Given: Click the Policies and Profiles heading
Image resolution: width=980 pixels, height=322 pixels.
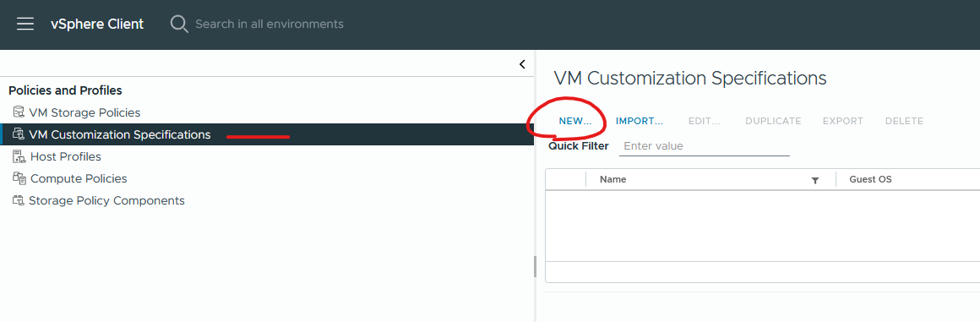Looking at the screenshot, I should [65, 90].
